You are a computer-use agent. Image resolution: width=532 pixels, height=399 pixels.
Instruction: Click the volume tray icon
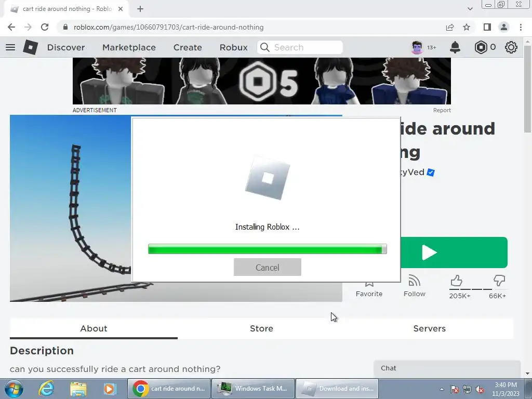tap(480, 389)
